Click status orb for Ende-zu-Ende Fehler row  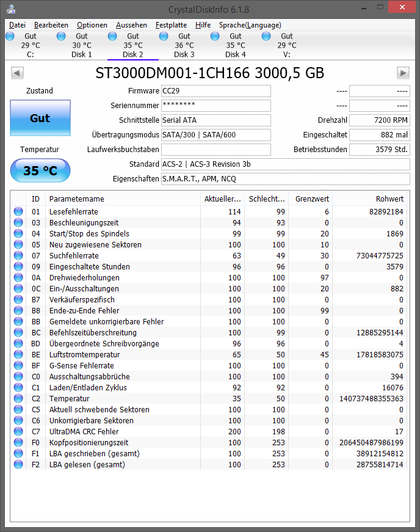(18, 310)
